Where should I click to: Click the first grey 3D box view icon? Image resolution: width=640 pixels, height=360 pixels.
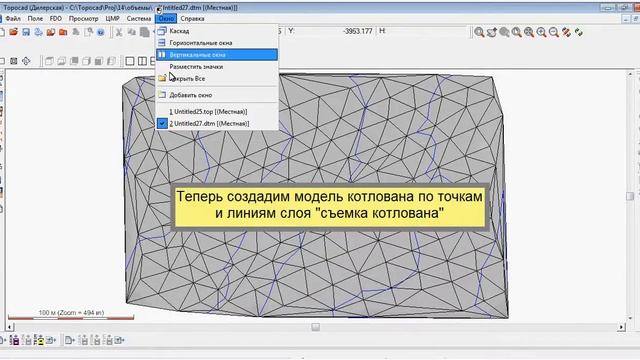pyautogui.click(x=49, y=61)
